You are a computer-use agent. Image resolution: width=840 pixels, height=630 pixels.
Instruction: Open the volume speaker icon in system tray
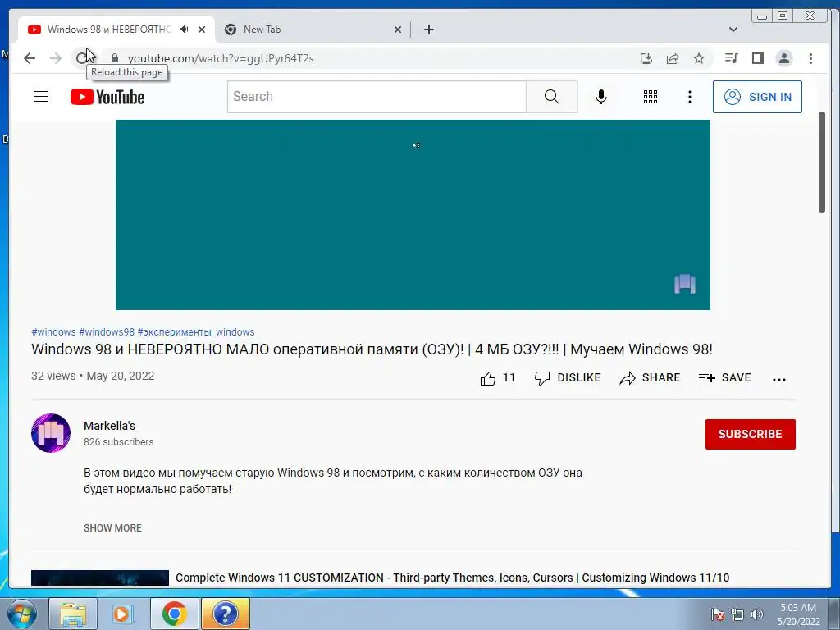coord(757,614)
